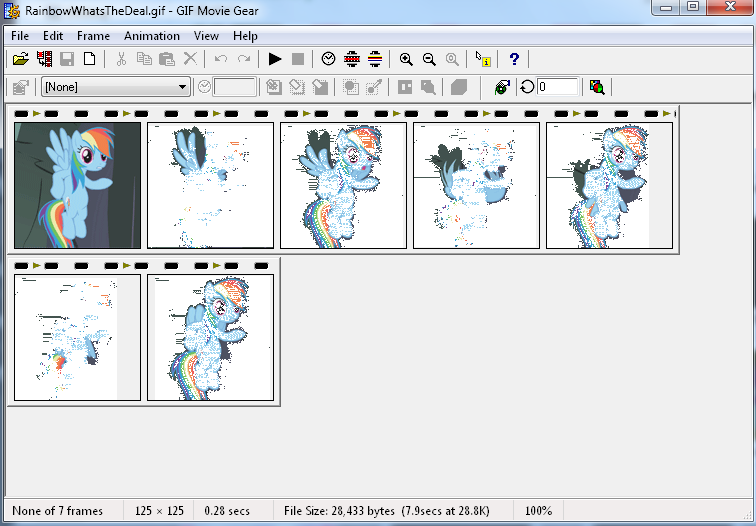Click the frame delay input field
756x526 pixels.
coord(234,87)
